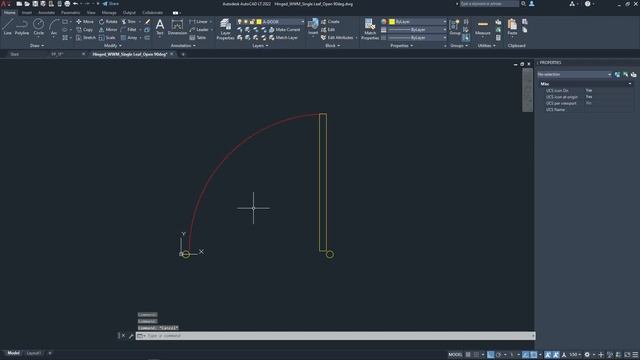Select the Dimension tool
The width and height of the screenshot is (640, 360).
pos(177,27)
